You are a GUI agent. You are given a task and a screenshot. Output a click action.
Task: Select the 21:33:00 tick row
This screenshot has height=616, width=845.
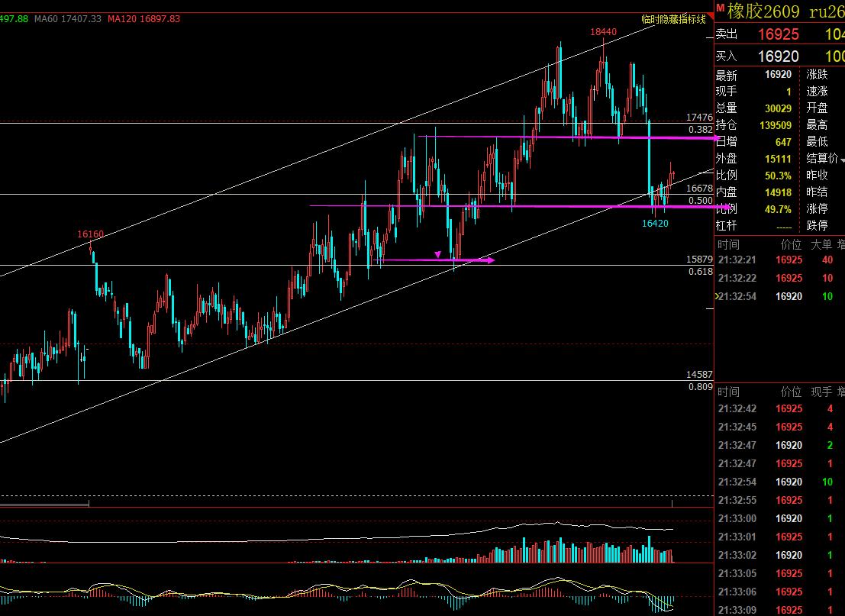[780, 518]
